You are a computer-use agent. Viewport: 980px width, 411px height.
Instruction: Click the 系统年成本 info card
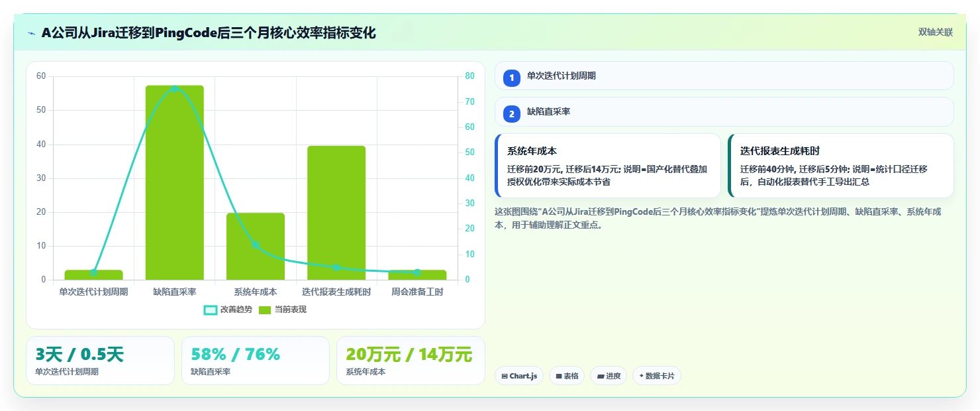(x=608, y=166)
